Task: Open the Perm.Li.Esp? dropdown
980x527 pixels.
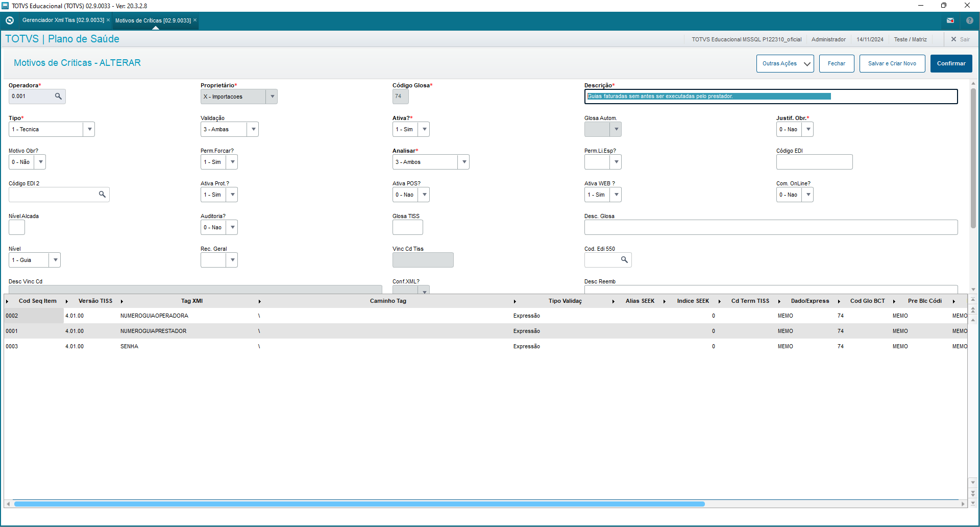Action: click(x=616, y=162)
